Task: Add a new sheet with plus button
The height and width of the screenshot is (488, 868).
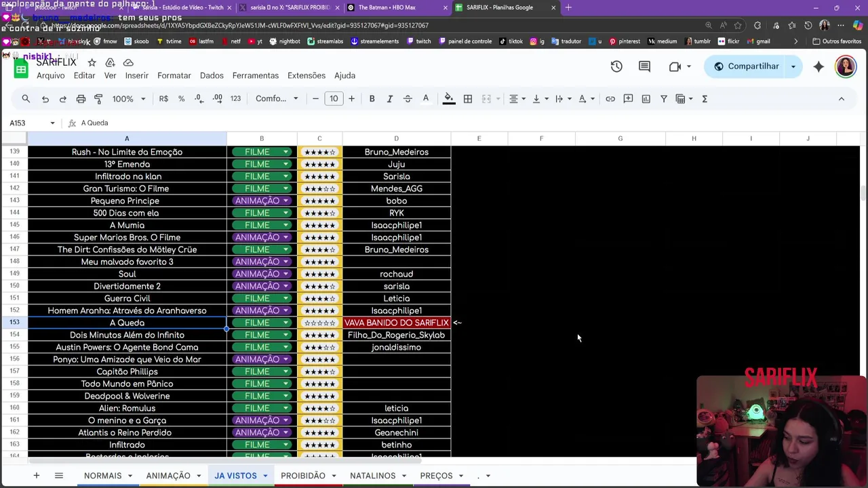Action: click(x=37, y=476)
